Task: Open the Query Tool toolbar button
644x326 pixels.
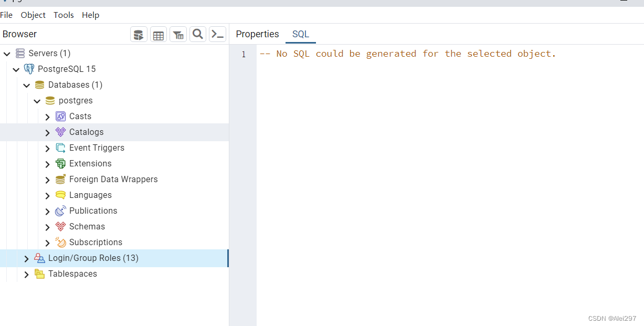Action: (139, 35)
